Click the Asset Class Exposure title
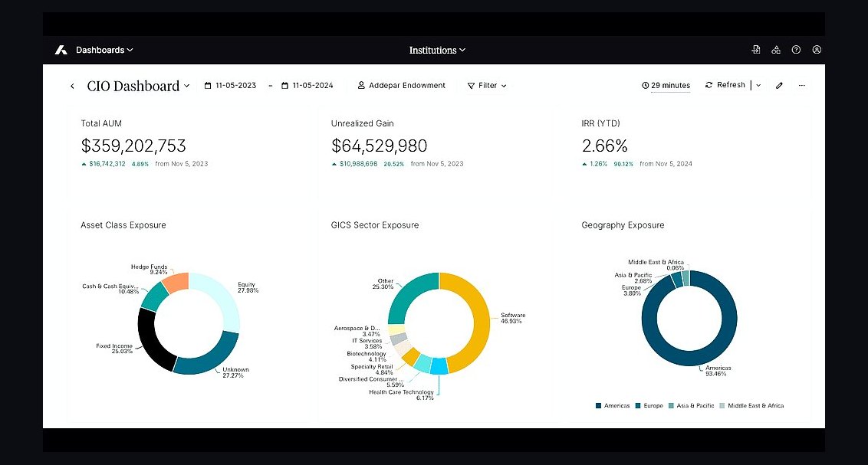This screenshot has width=868, height=465. tap(123, 225)
